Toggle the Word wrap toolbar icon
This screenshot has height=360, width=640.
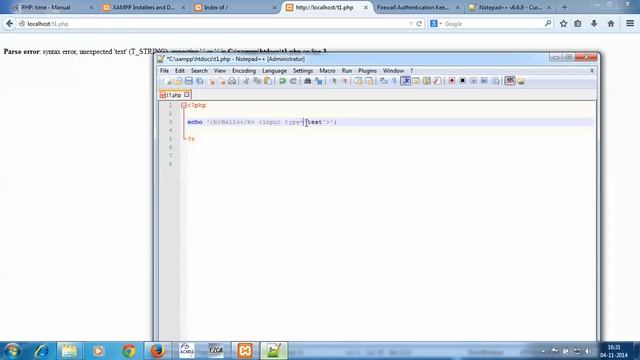pos(384,81)
